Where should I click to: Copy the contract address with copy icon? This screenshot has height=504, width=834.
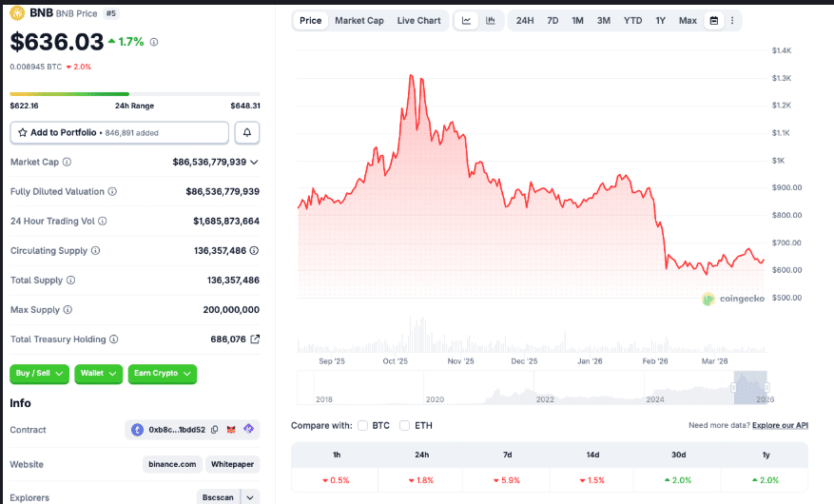pyautogui.click(x=215, y=430)
